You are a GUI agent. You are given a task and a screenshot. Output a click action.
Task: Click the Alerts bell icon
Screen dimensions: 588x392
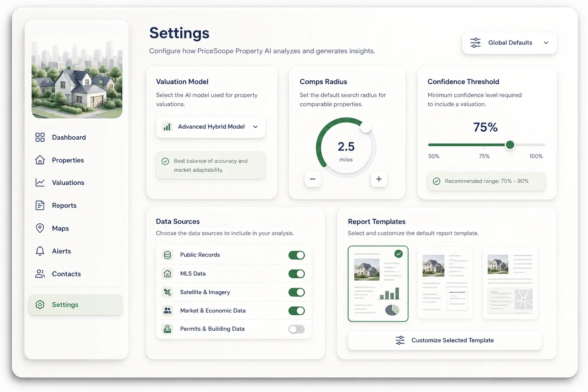click(x=40, y=251)
